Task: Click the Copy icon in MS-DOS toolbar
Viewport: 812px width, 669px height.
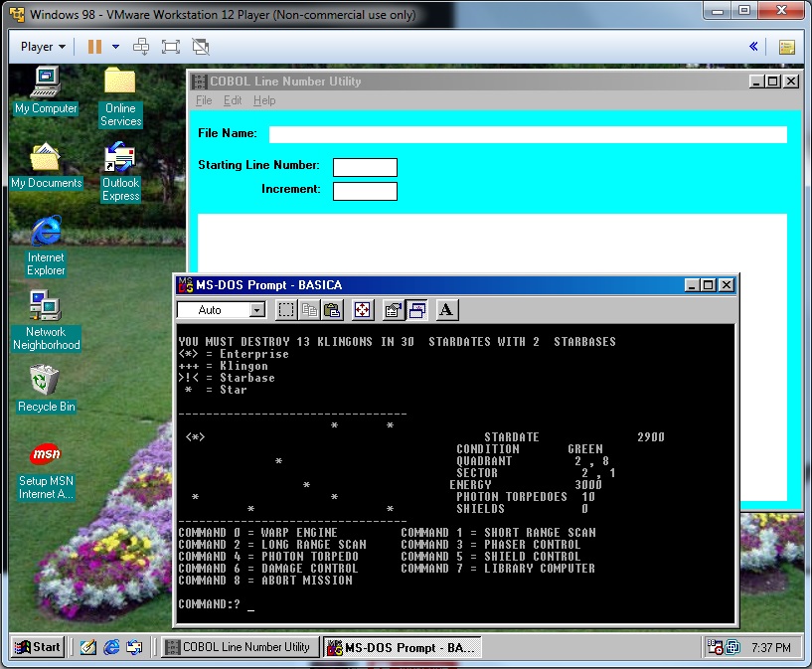Action: [309, 310]
